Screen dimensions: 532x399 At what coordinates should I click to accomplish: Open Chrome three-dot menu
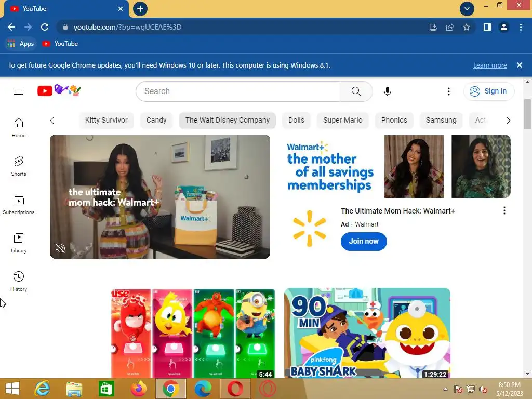pyautogui.click(x=521, y=27)
